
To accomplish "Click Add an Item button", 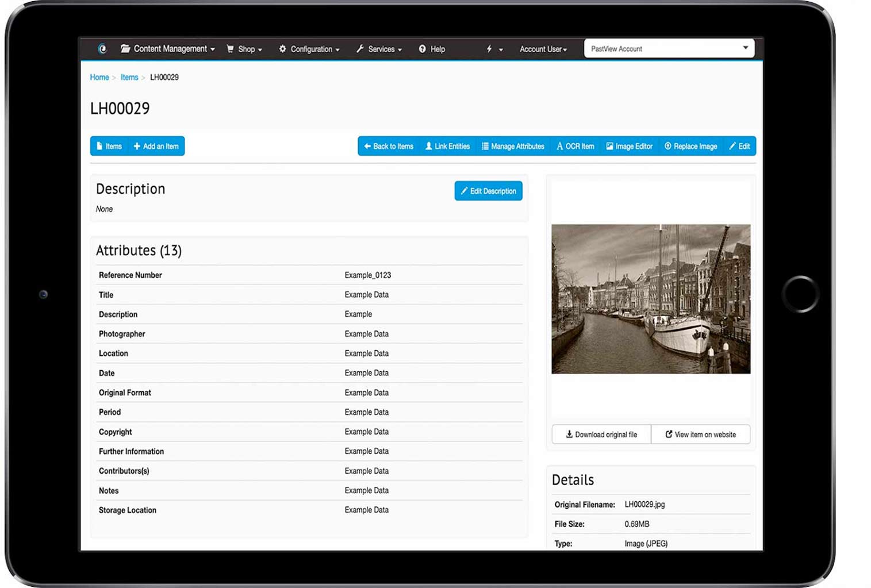I will pos(156,146).
